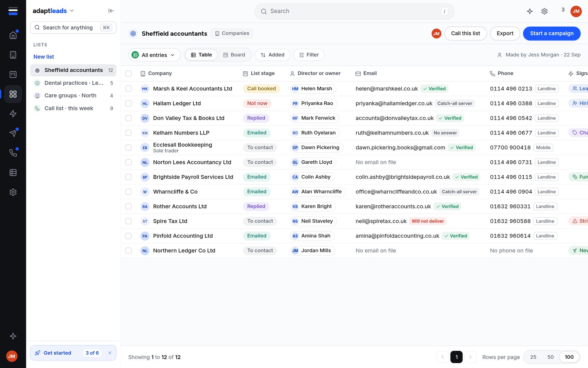The height and width of the screenshot is (368, 588).
Task: Click the adaptleads hamburger logo icon
Action: 13,11
